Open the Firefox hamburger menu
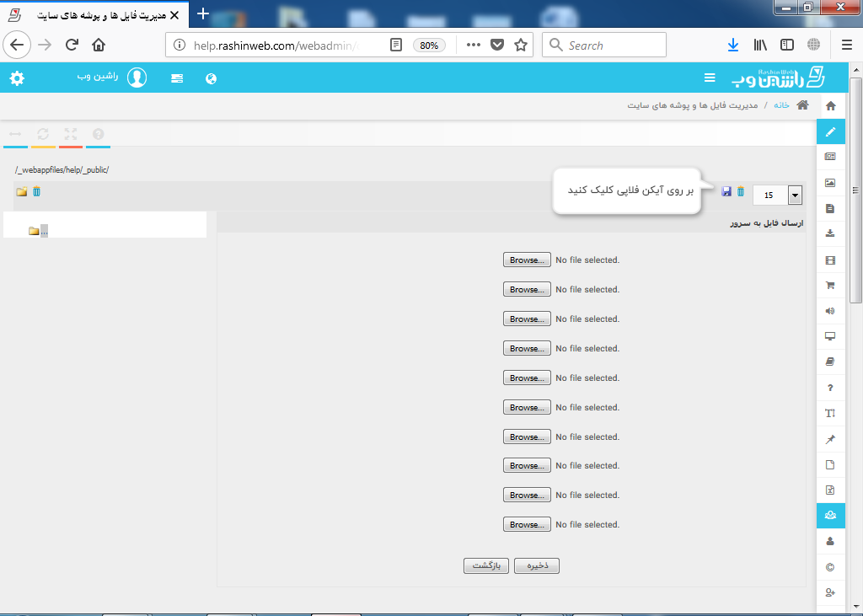863x616 pixels. 847,46
